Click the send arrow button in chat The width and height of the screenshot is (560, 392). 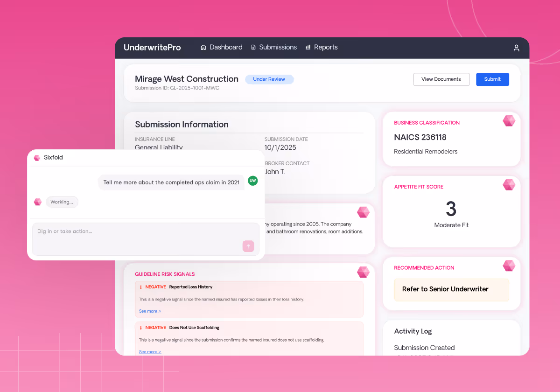click(248, 246)
